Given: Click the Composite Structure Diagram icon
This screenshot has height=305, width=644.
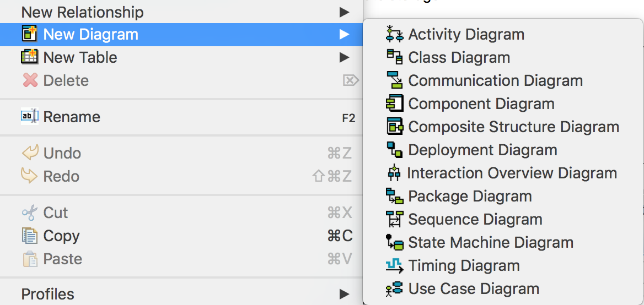Looking at the screenshot, I should tap(395, 126).
